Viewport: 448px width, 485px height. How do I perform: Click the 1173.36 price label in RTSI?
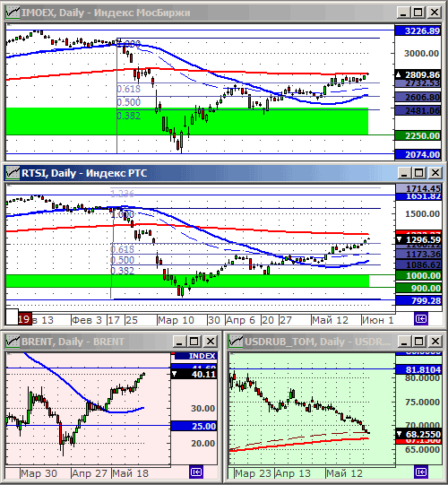(419, 255)
